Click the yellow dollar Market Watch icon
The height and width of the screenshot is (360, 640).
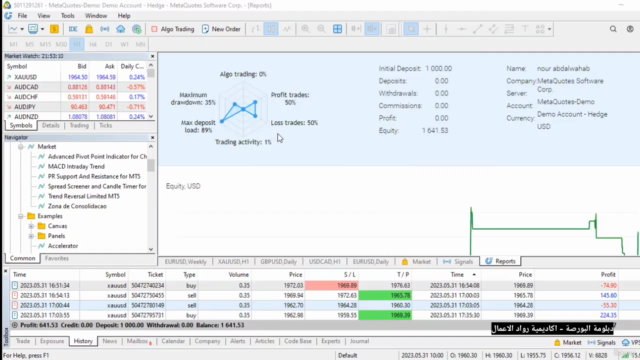[54, 29]
